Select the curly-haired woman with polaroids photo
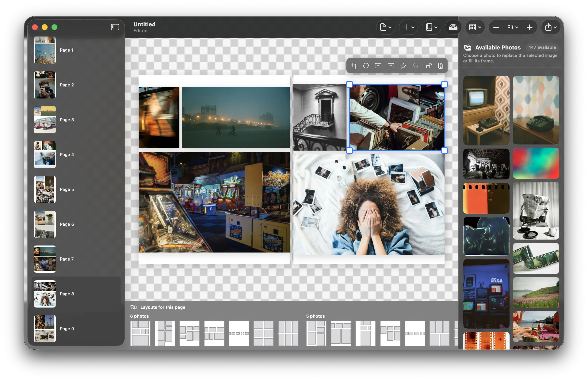The width and height of the screenshot is (588, 381). [x=369, y=205]
